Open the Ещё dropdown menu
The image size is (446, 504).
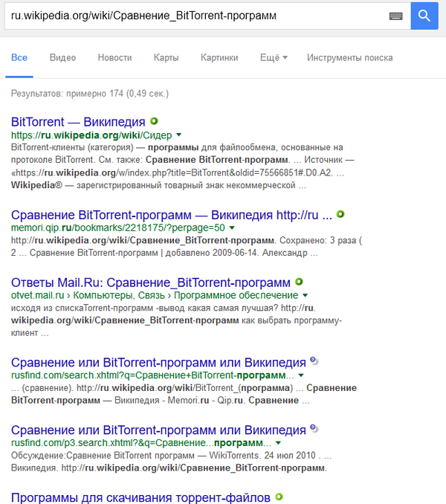(x=274, y=57)
